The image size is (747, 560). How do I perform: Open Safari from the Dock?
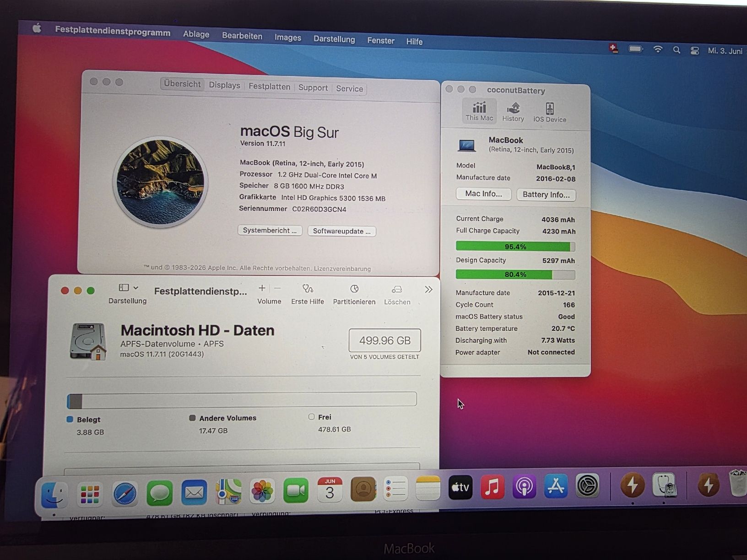pos(124,494)
